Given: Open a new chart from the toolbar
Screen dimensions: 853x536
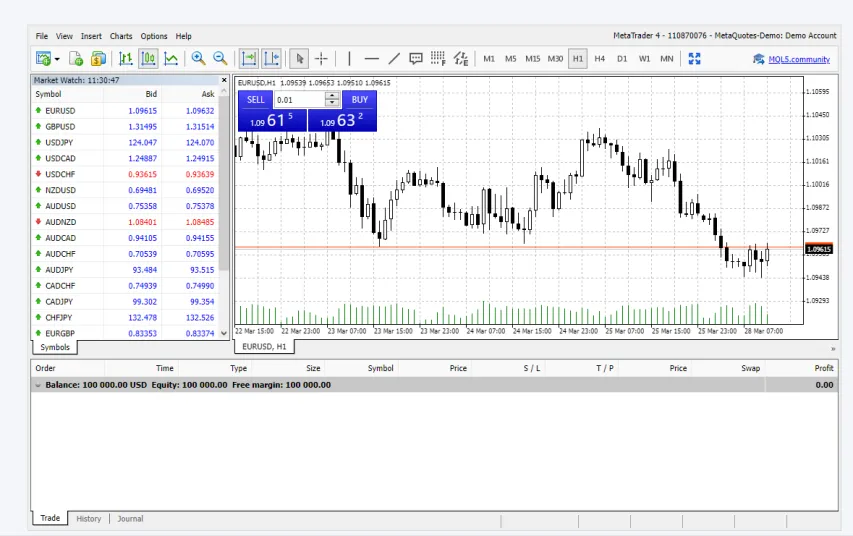Looking at the screenshot, I should tap(43, 59).
